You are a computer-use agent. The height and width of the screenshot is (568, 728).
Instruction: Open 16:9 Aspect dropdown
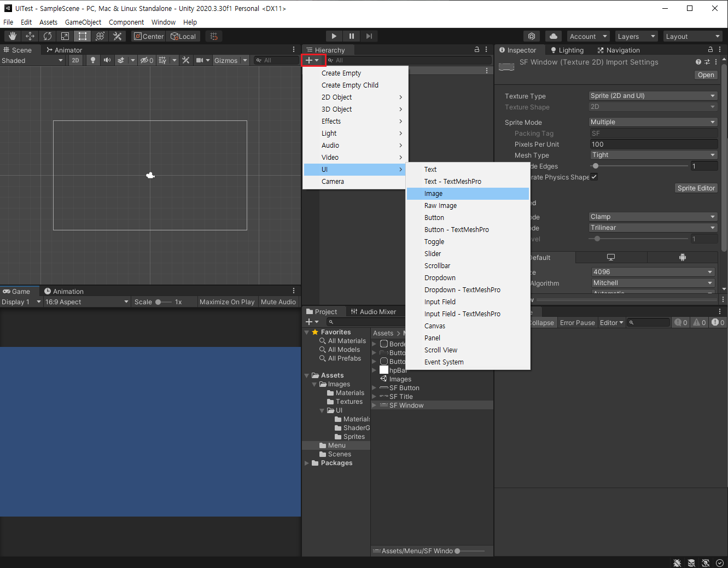pyautogui.click(x=86, y=302)
